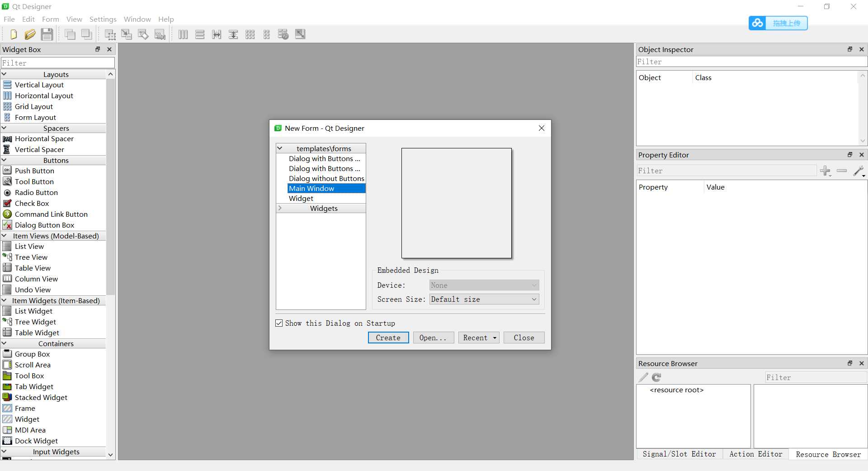Expand the Widgets tree group in dialog
This screenshot has height=471, width=868.
[280, 208]
